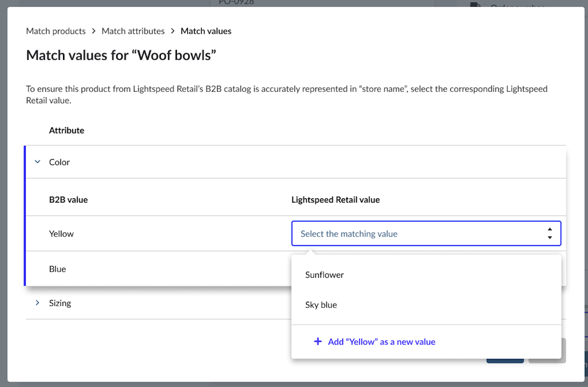Go back to Match products breadcrumb
This screenshot has width=588, height=387.
[56, 31]
